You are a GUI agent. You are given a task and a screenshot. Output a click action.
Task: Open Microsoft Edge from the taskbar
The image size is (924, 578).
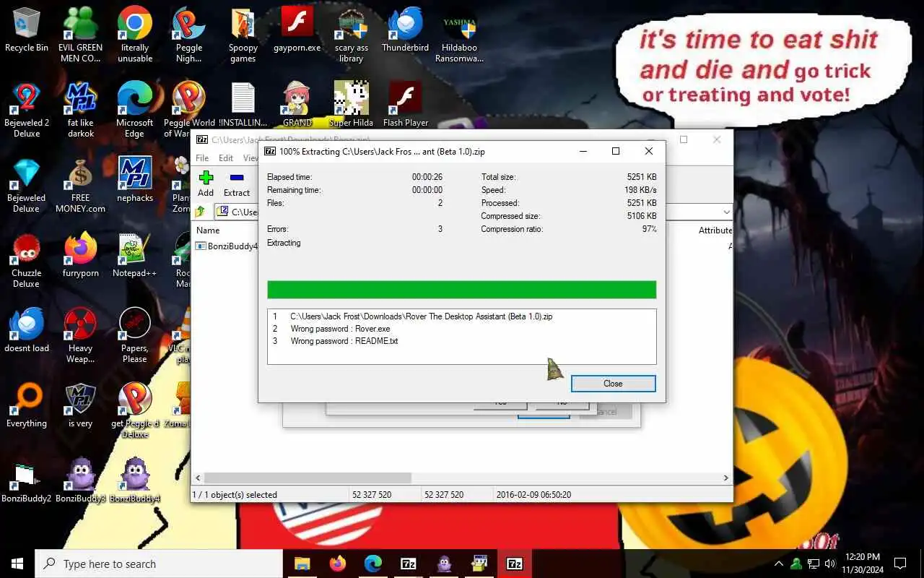372,564
